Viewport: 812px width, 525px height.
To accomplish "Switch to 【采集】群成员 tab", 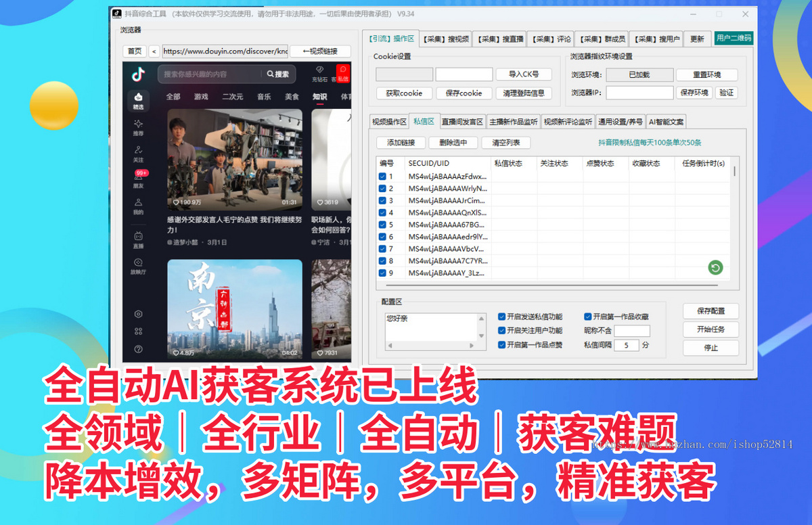I will [x=602, y=39].
